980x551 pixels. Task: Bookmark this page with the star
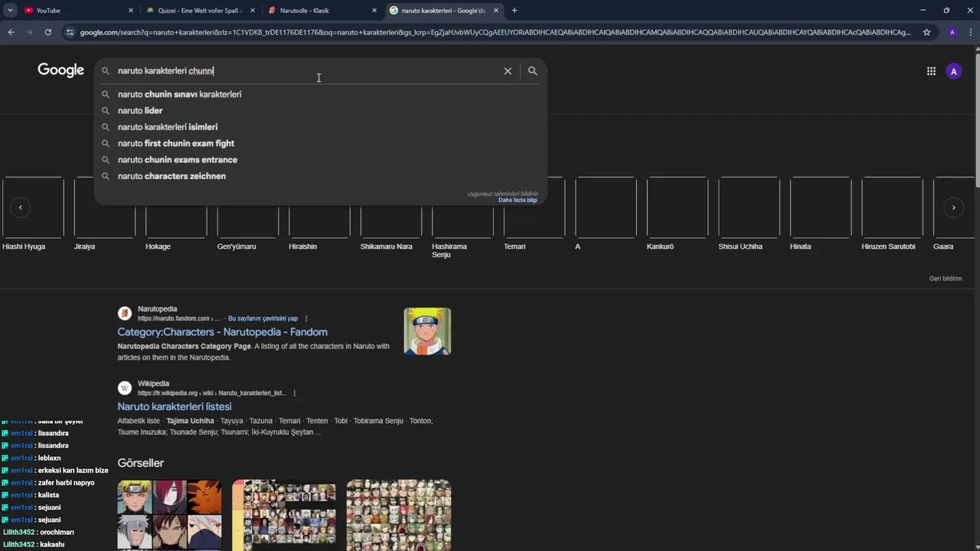pos(926,32)
